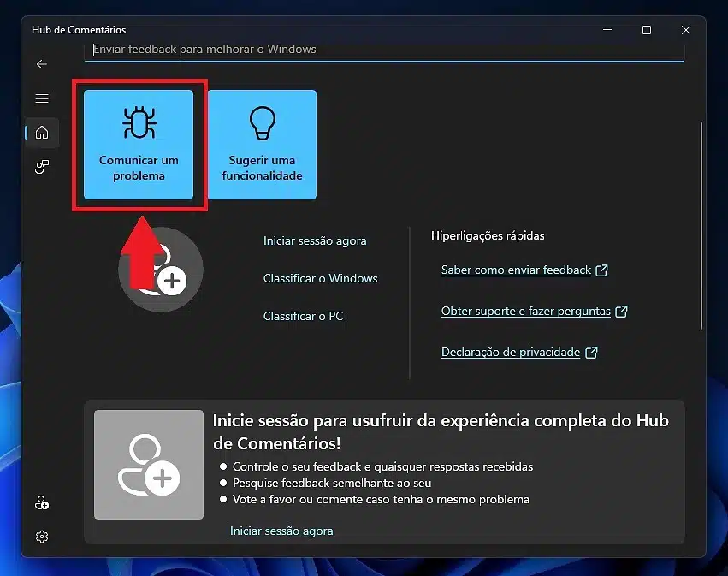Open Saber como enviar feedback link
Viewport: 728px width, 576px height.
click(524, 270)
